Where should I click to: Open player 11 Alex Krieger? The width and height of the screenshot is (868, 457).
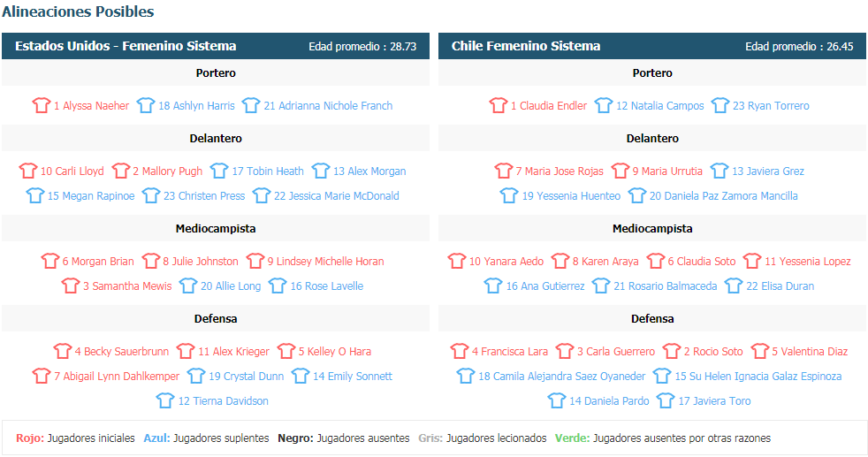click(x=233, y=351)
